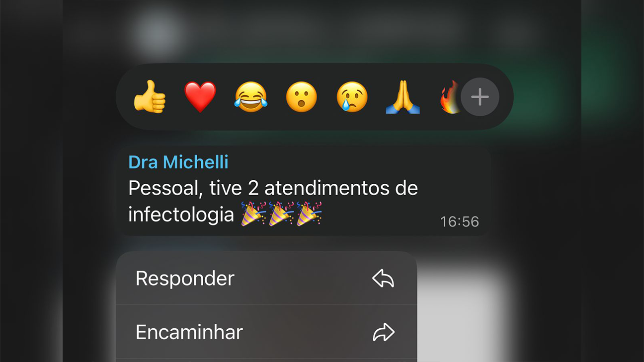React with the laughing tears emoji
The height and width of the screenshot is (362, 644).
[x=251, y=97]
